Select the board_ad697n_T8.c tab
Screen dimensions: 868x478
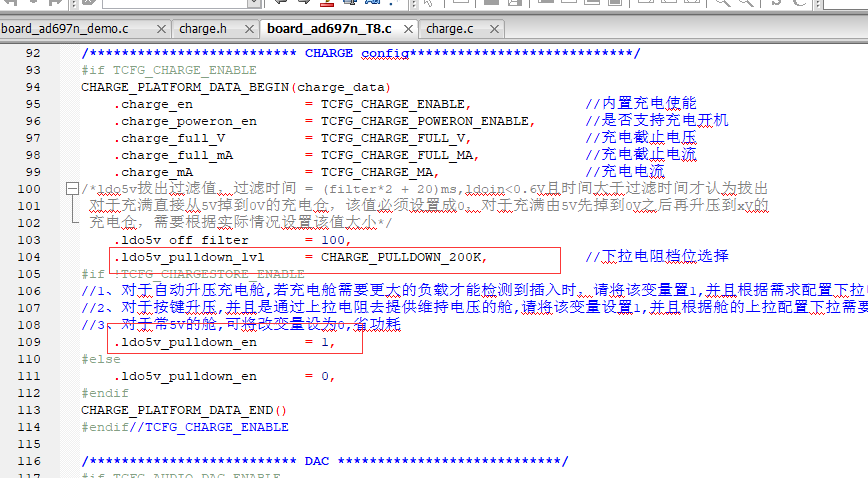tap(329, 29)
